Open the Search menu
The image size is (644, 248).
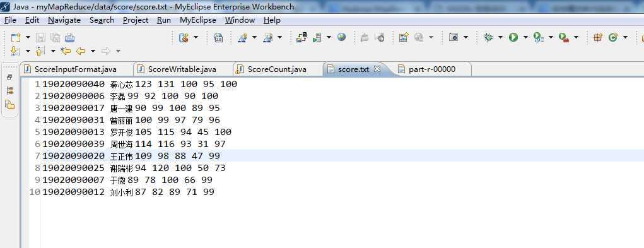click(x=102, y=20)
